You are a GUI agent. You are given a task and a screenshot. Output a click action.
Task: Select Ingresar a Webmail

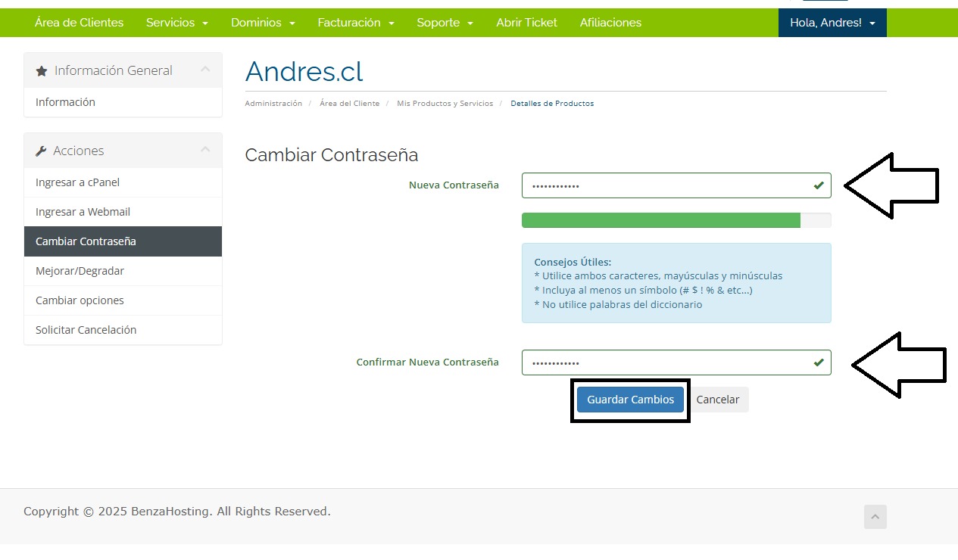pyautogui.click(x=123, y=212)
